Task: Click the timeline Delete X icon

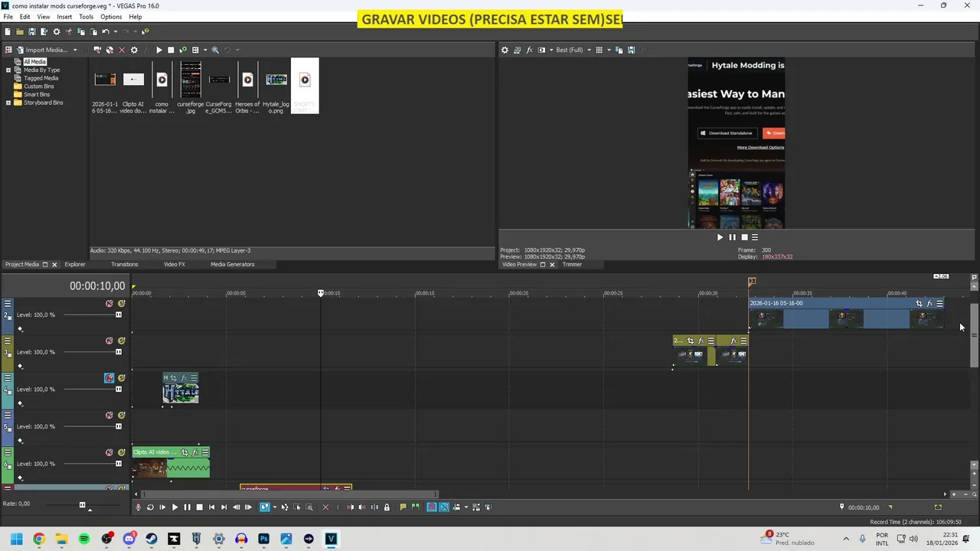Action: pyautogui.click(x=325, y=507)
